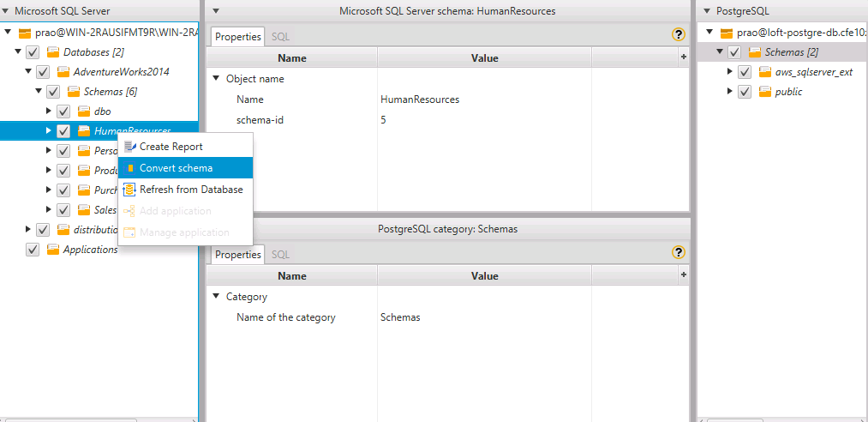Image resolution: width=868 pixels, height=422 pixels.
Task: Click Name column header in upper table
Action: [291, 58]
